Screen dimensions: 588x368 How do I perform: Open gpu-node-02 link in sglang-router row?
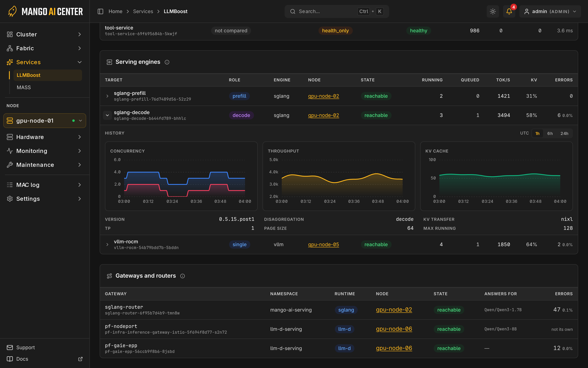[x=394, y=310]
